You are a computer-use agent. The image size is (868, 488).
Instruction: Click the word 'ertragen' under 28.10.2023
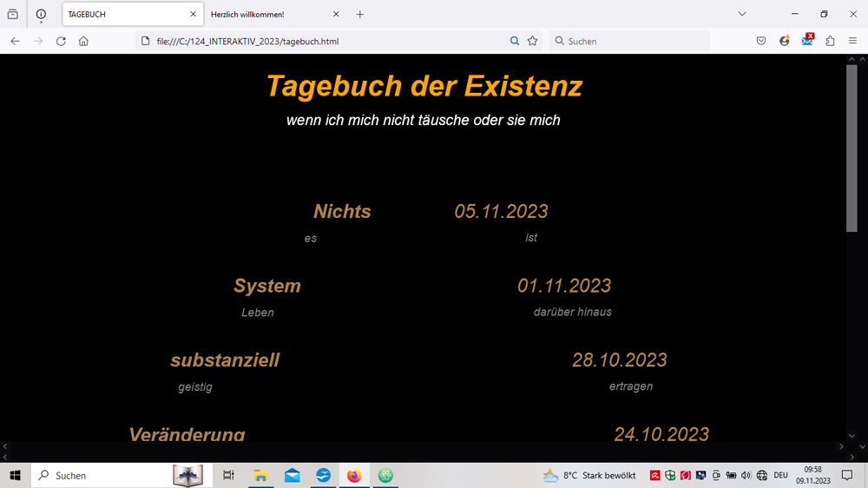click(x=631, y=386)
